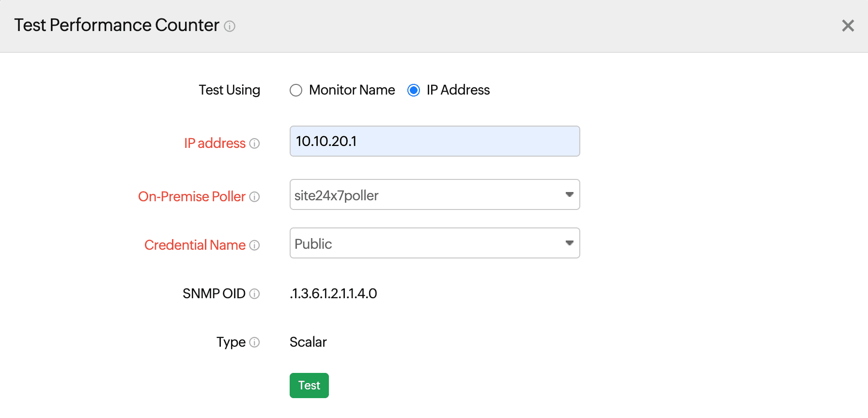Click the Scalar type value
The height and width of the screenshot is (418, 868).
point(308,342)
